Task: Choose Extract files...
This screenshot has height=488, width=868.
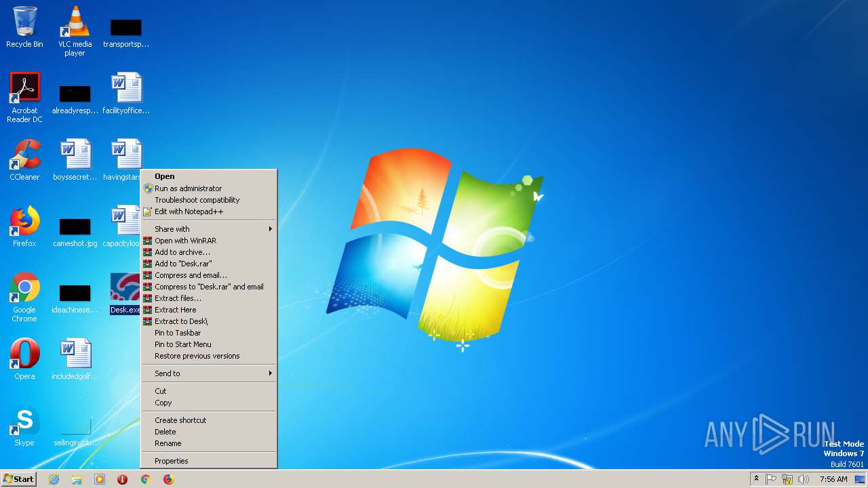Action: click(x=209, y=298)
